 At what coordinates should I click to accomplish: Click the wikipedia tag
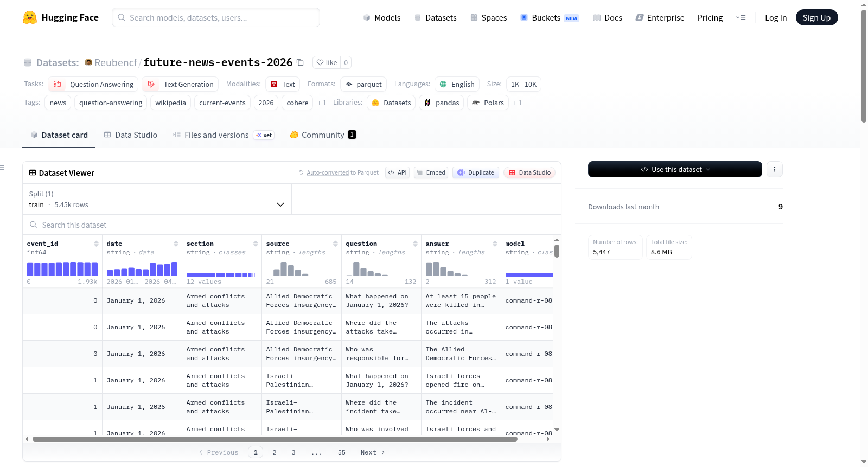click(x=170, y=103)
